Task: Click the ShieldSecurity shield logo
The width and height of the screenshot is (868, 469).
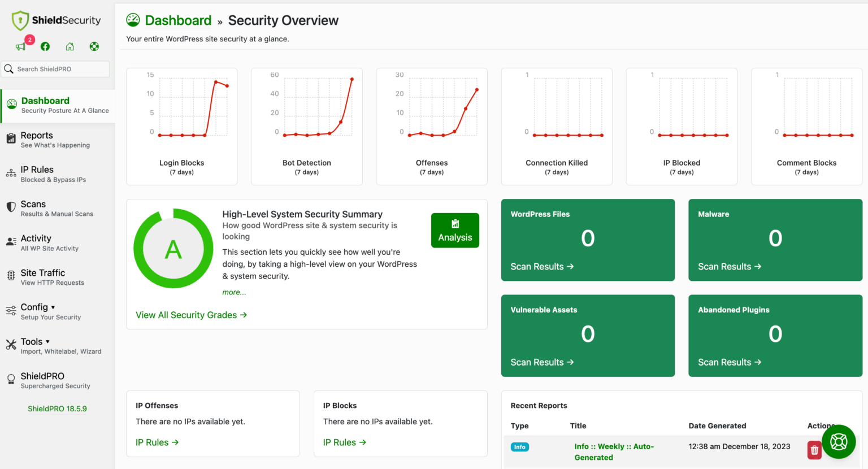Action: pyautogui.click(x=20, y=20)
